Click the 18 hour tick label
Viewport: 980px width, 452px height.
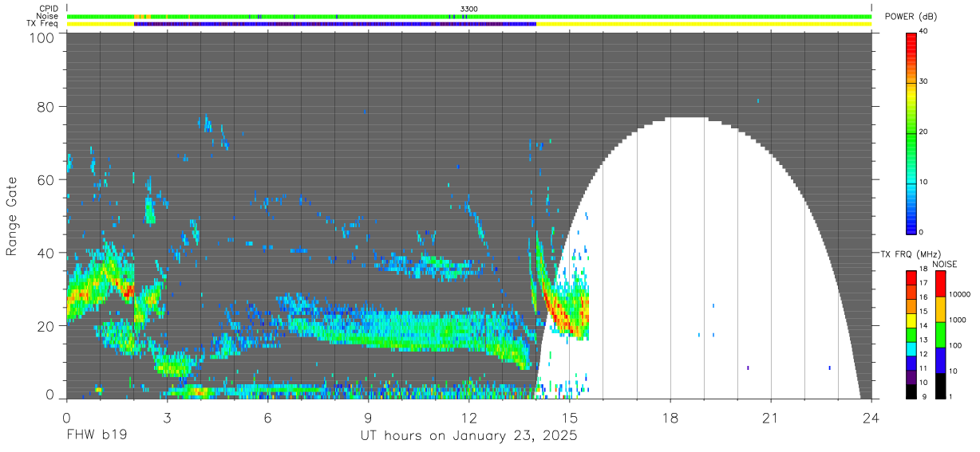click(670, 418)
